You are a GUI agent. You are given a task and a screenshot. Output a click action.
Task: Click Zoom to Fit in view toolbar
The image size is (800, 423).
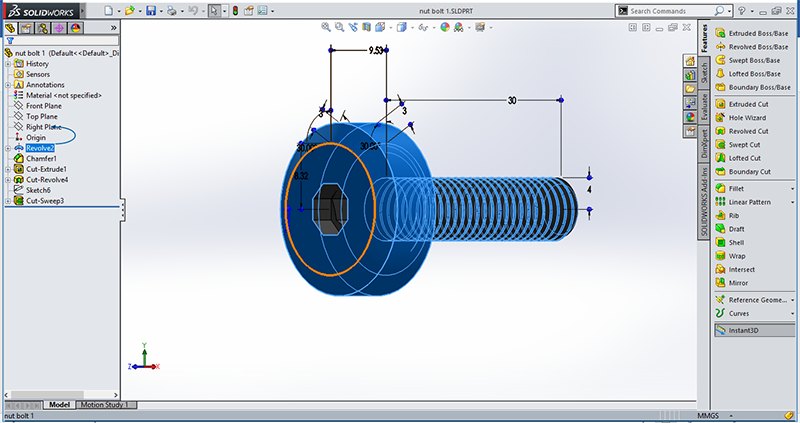326,27
